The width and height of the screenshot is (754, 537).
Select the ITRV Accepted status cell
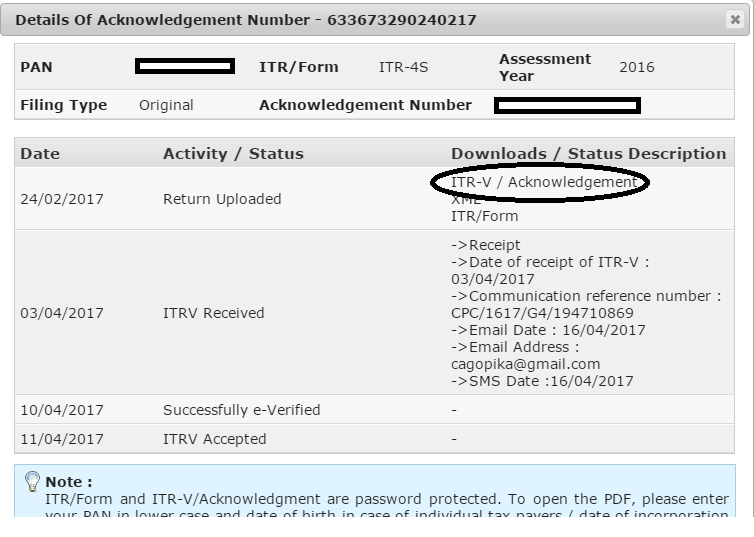pos(214,439)
